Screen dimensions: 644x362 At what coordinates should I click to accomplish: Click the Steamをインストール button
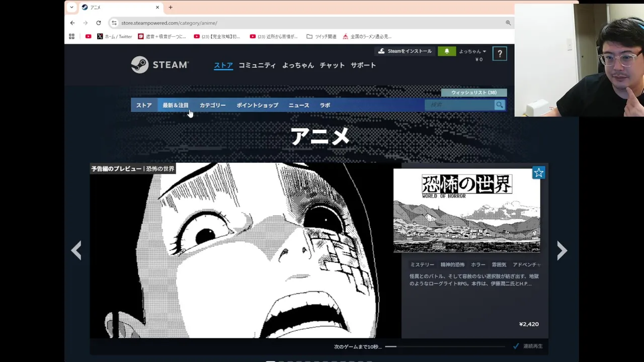point(405,51)
